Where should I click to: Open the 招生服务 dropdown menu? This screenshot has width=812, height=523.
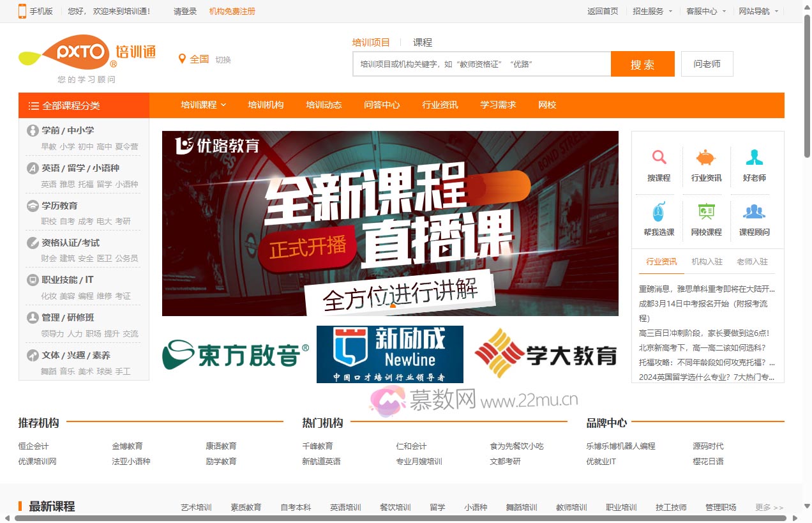(652, 11)
